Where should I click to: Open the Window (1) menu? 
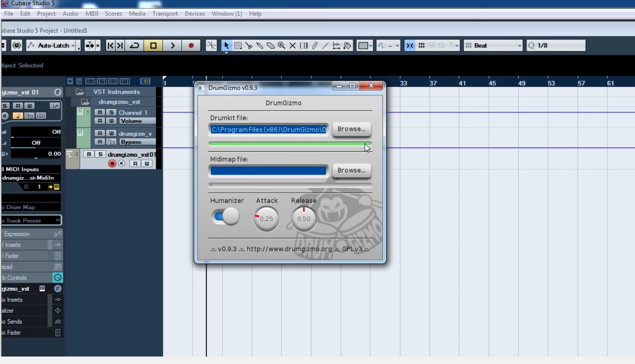click(227, 13)
